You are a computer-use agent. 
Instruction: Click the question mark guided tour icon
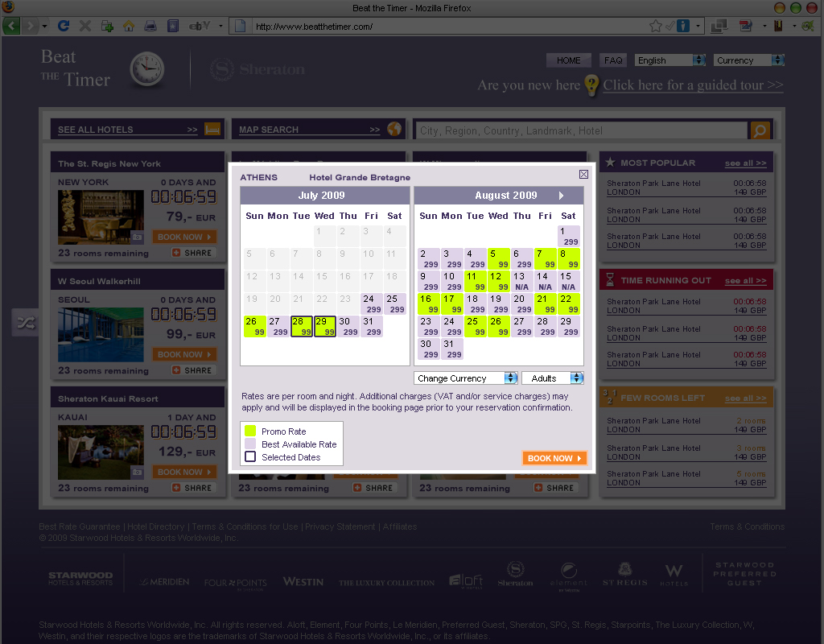pyautogui.click(x=591, y=85)
